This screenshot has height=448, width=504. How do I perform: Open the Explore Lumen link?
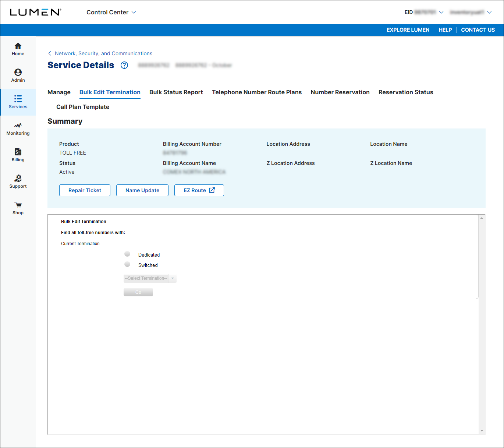(408, 30)
